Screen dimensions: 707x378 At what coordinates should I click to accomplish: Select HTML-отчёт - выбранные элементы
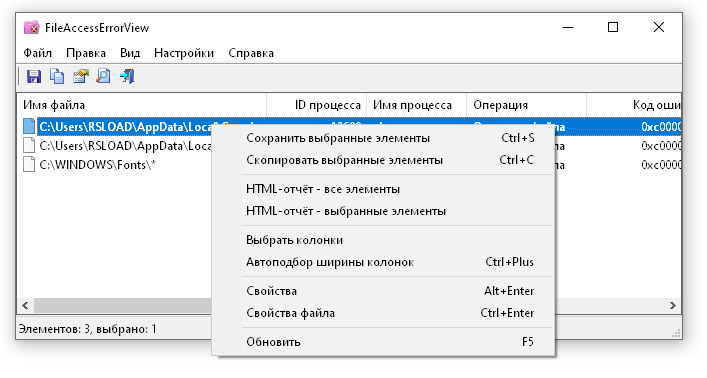point(384,211)
